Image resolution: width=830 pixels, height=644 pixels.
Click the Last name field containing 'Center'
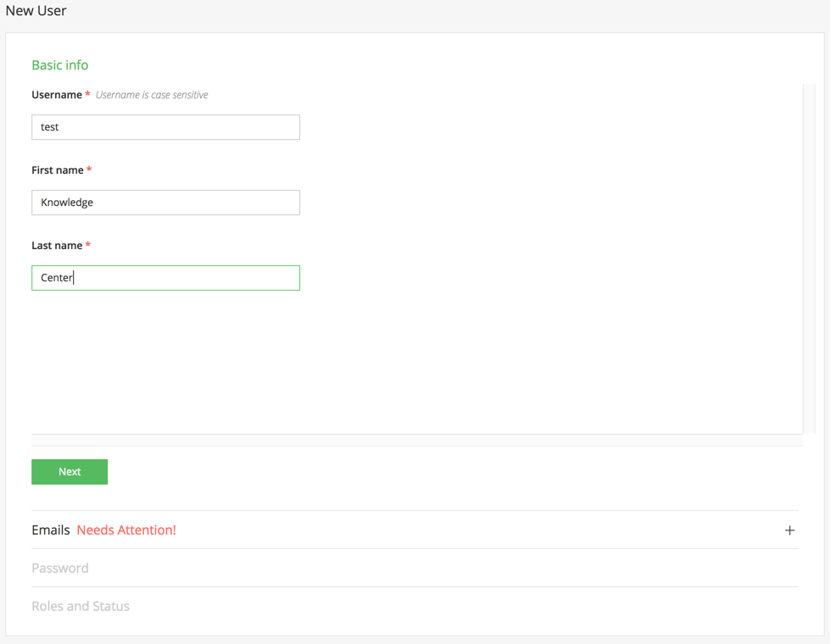(165, 278)
